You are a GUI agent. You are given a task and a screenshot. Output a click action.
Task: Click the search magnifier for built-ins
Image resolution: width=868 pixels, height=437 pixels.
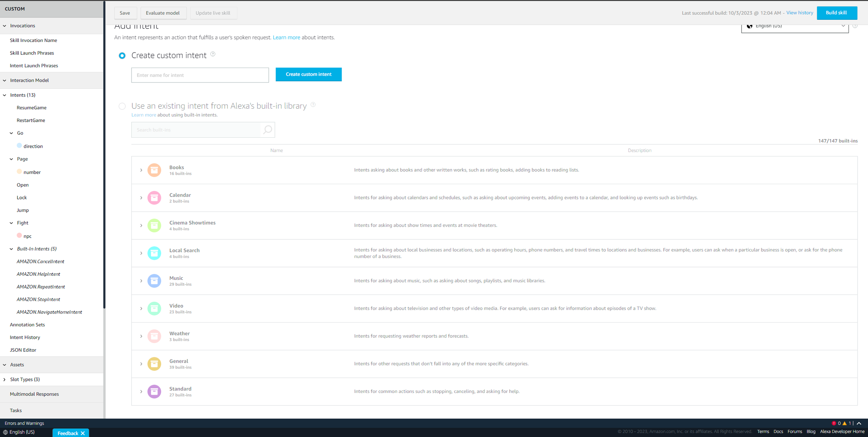(267, 130)
